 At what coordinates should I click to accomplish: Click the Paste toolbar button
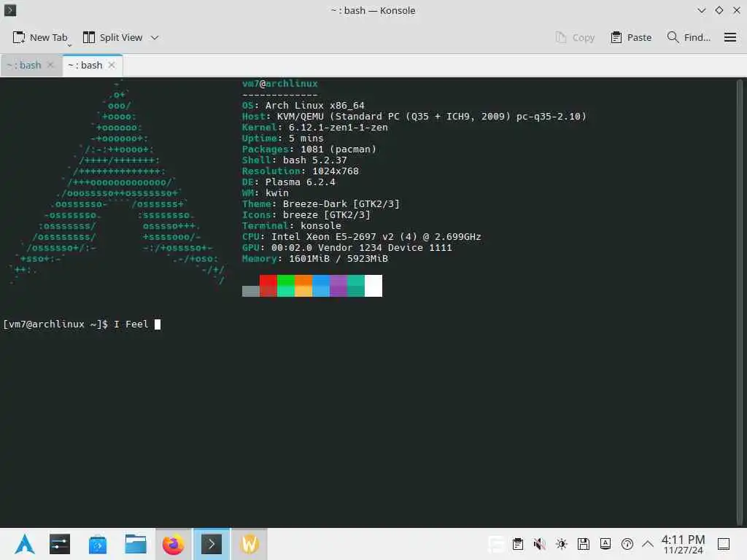pyautogui.click(x=631, y=37)
